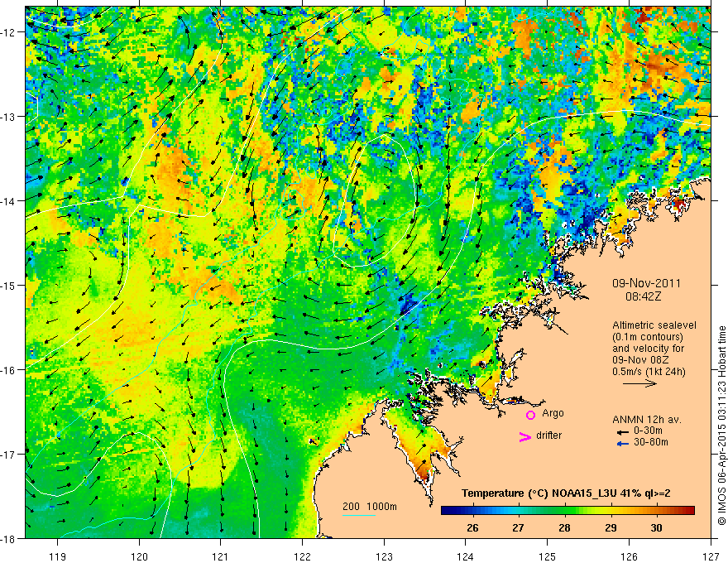
Task: Click the 'ANMN 12h av.' label
Action: [x=647, y=420]
